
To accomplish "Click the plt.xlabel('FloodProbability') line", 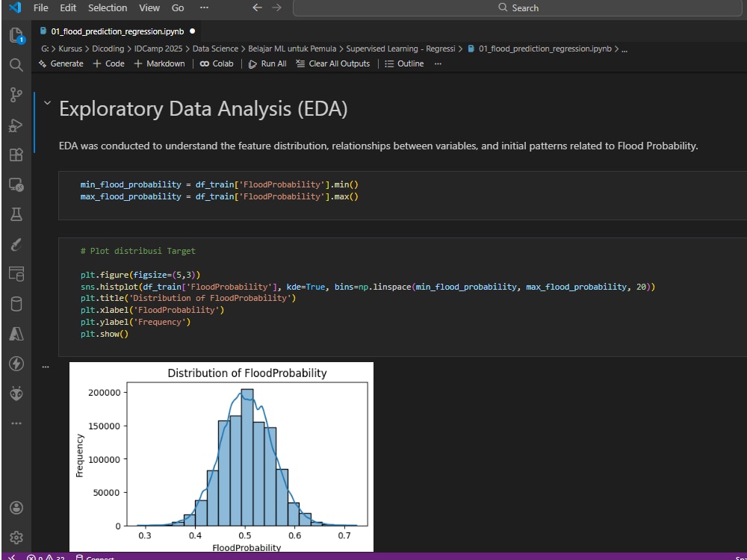I will [x=152, y=310].
